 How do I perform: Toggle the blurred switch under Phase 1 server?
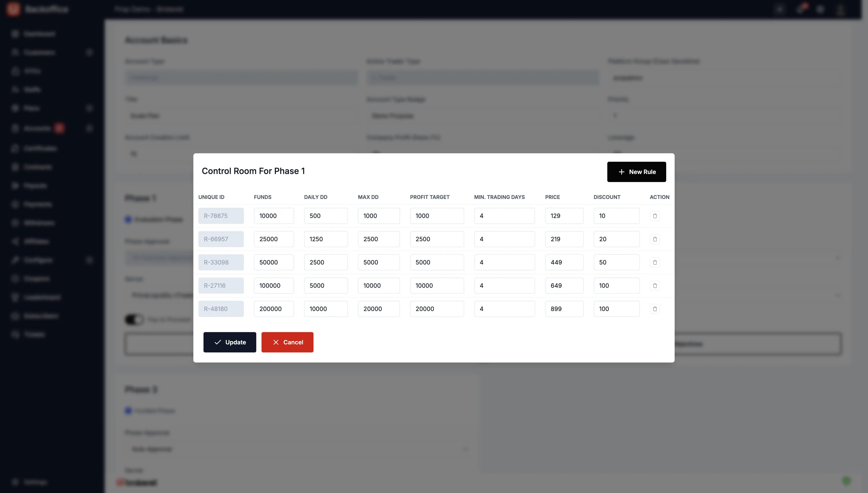(134, 319)
